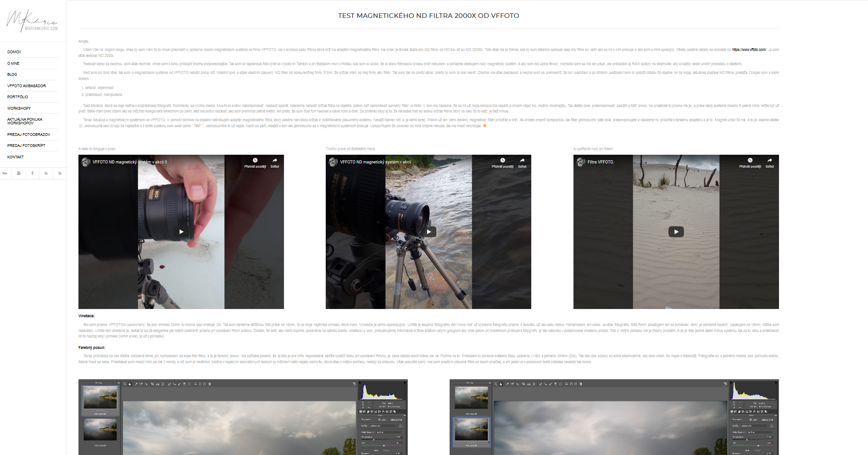Open VFFOTO AMBASÁDOR menu item
The width and height of the screenshot is (868, 455).
pos(27,86)
